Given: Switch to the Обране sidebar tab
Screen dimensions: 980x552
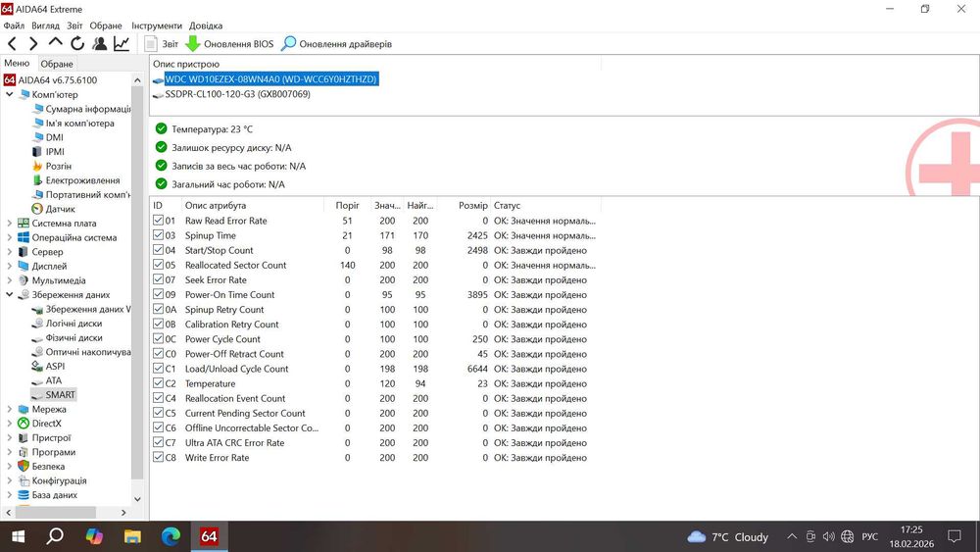Looking at the screenshot, I should point(57,64).
